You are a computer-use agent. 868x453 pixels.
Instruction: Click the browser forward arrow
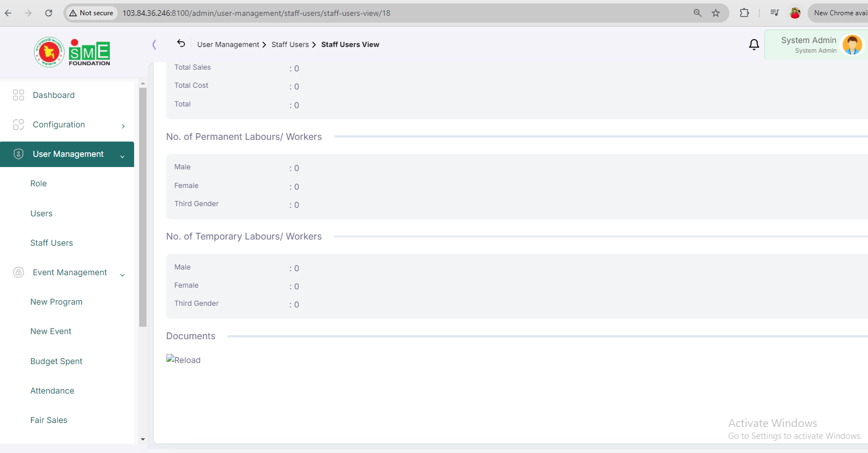pyautogui.click(x=28, y=13)
